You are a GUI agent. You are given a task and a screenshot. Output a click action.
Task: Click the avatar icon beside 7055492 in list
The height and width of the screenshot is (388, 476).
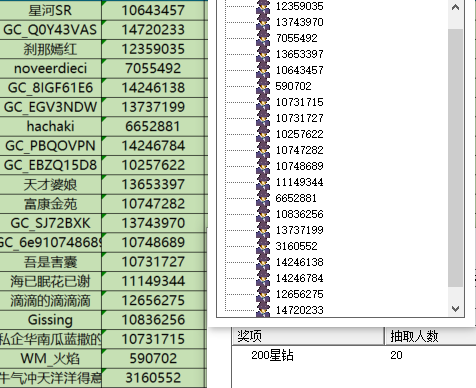(x=263, y=38)
